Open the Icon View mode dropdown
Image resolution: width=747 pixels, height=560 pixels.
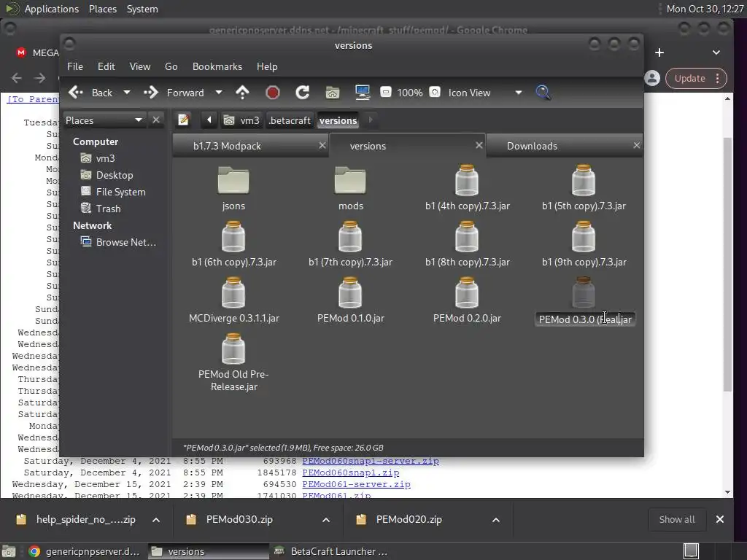484,93
